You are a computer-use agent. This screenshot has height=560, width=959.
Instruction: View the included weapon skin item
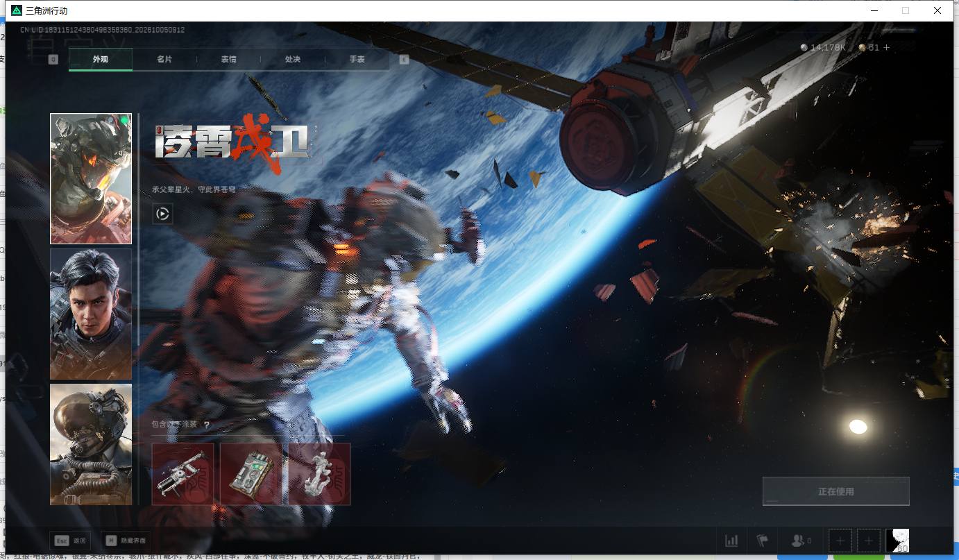tap(183, 474)
